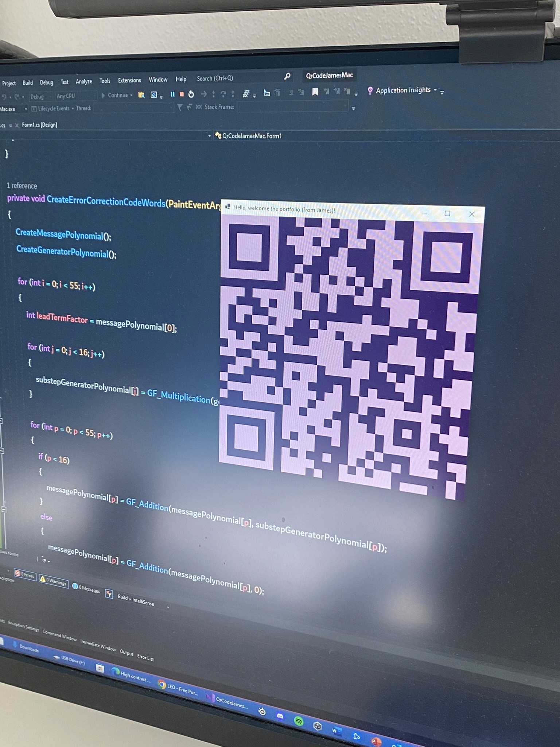Click the thread filter funnel icon
This screenshot has width=560, height=747.
coord(180,107)
